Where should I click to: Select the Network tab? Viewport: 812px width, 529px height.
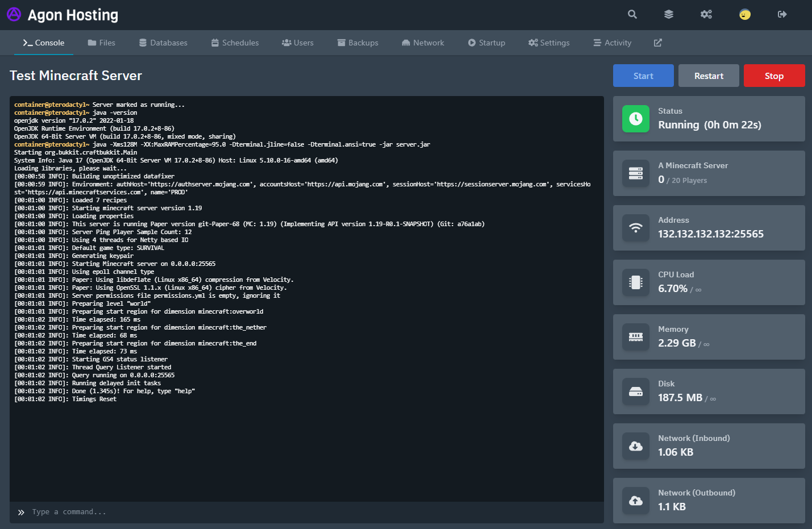(x=423, y=43)
